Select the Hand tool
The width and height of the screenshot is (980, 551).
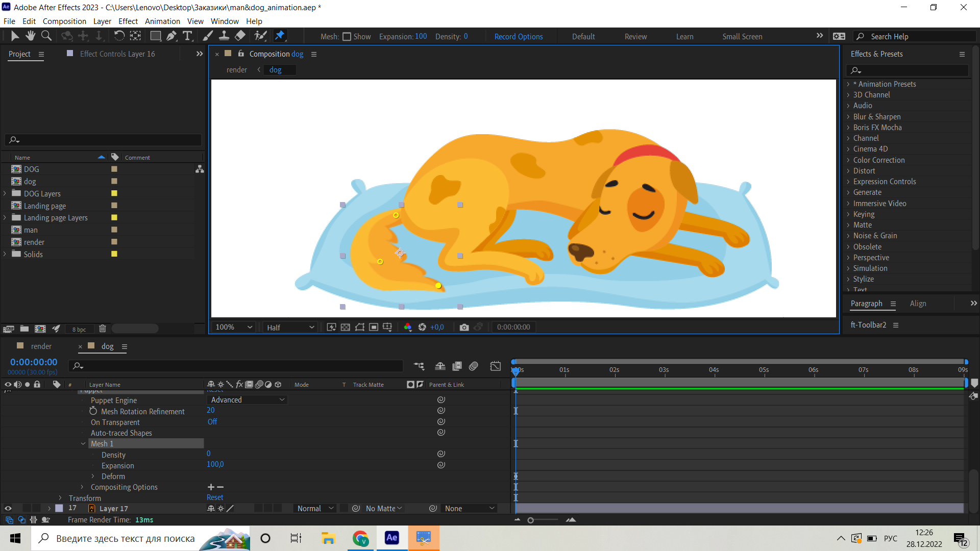click(x=31, y=36)
